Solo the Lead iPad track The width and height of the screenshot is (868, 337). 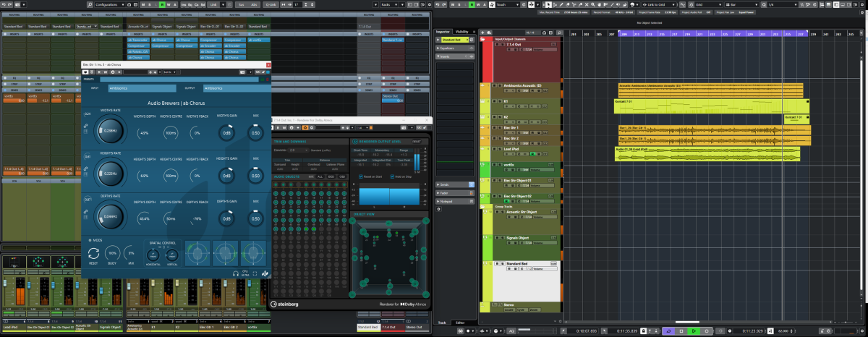coord(500,149)
